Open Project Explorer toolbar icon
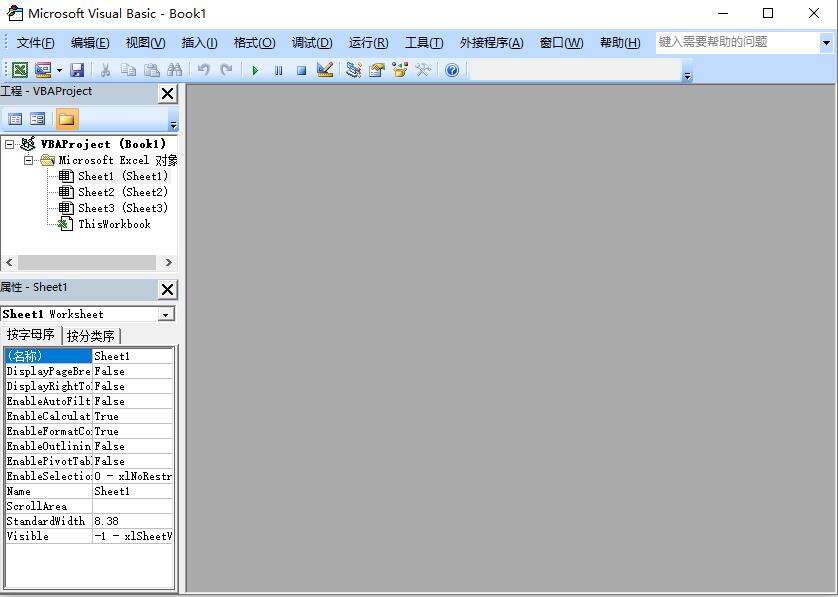This screenshot has height=597, width=838. [x=353, y=70]
